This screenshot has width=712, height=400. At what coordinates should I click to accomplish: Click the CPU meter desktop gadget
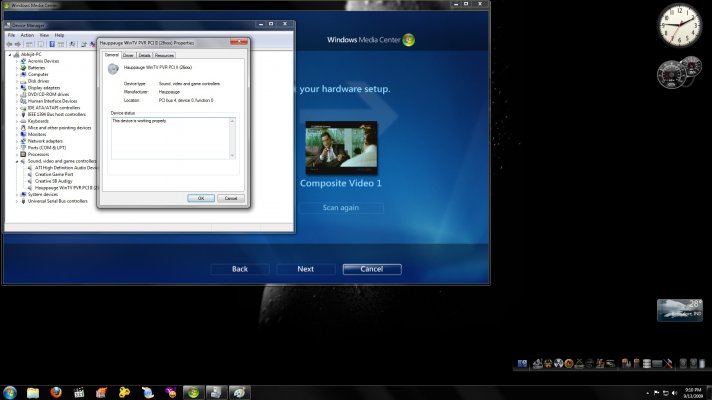679,72
